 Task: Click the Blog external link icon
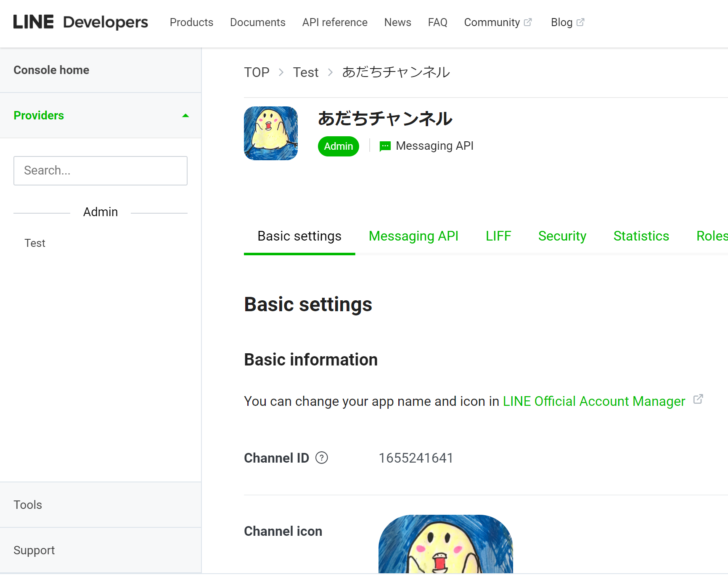(580, 22)
